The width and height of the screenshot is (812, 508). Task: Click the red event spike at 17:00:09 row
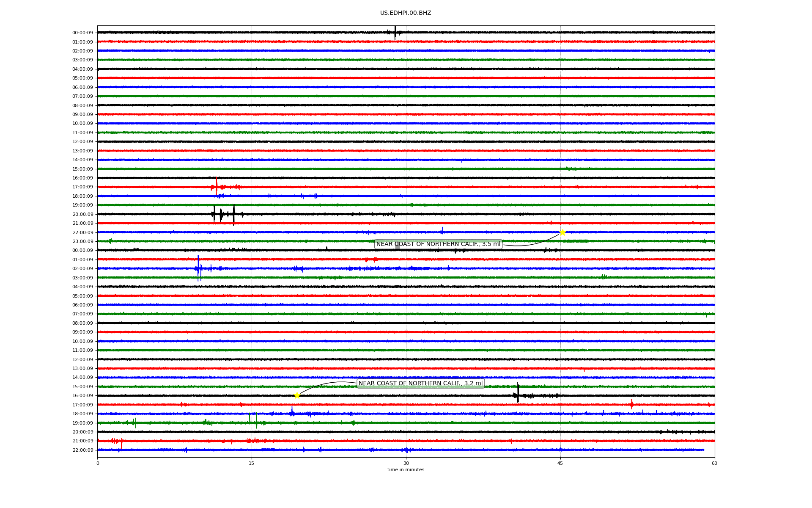pyautogui.click(x=217, y=186)
